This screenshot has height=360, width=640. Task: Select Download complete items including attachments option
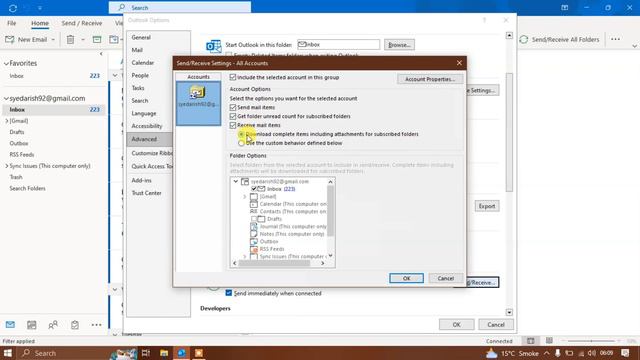[241, 134]
